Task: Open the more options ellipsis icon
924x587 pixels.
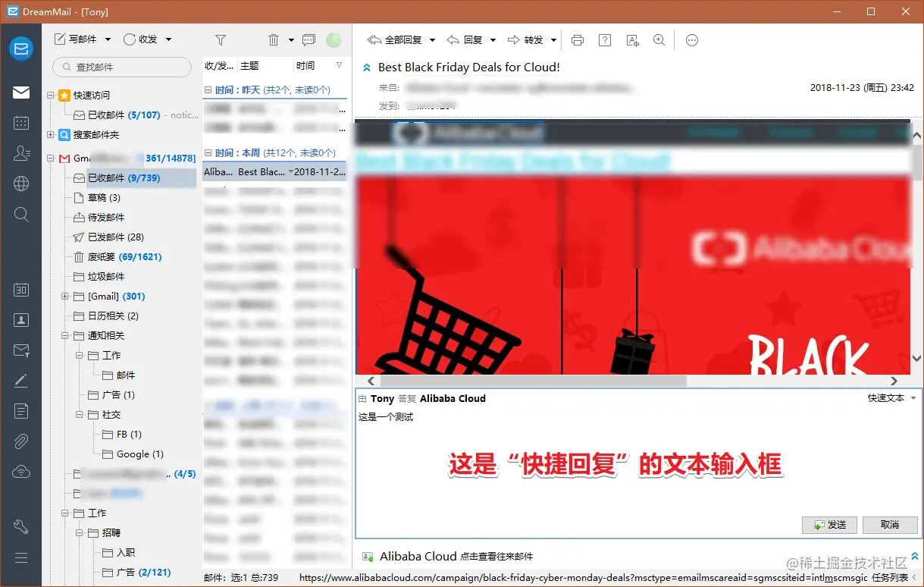Action: pyautogui.click(x=692, y=40)
